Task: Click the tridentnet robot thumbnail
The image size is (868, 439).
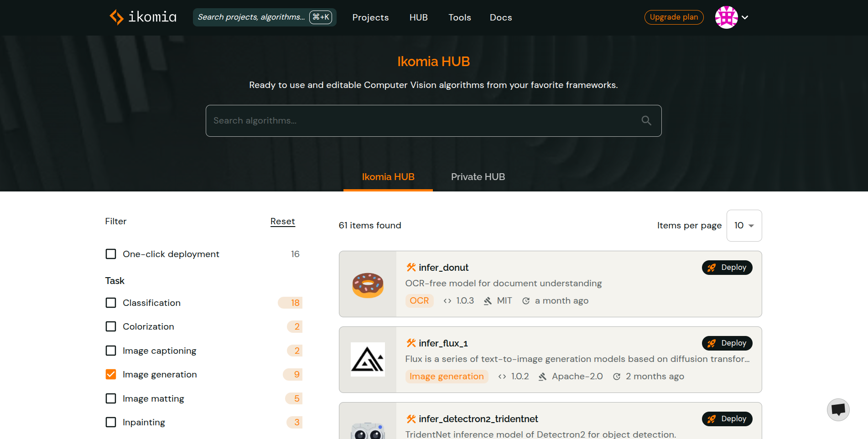Action: [x=368, y=430]
